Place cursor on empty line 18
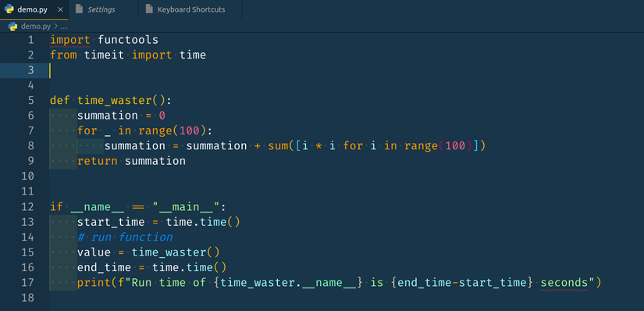The width and height of the screenshot is (644, 311). [x=345, y=298]
